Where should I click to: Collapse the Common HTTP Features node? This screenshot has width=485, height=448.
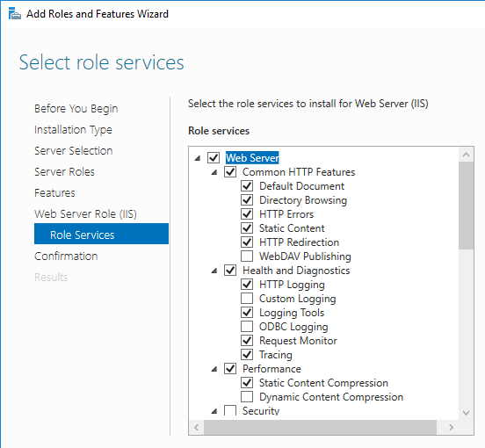point(214,172)
